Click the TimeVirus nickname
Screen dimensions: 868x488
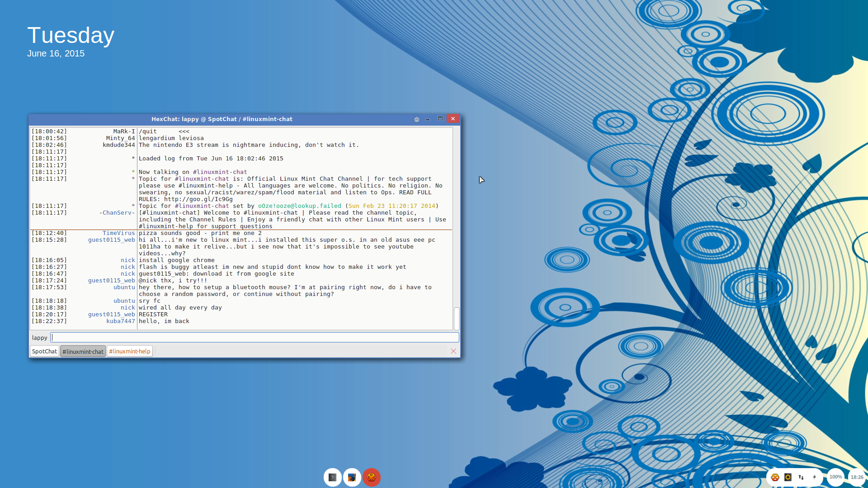pyautogui.click(x=118, y=233)
